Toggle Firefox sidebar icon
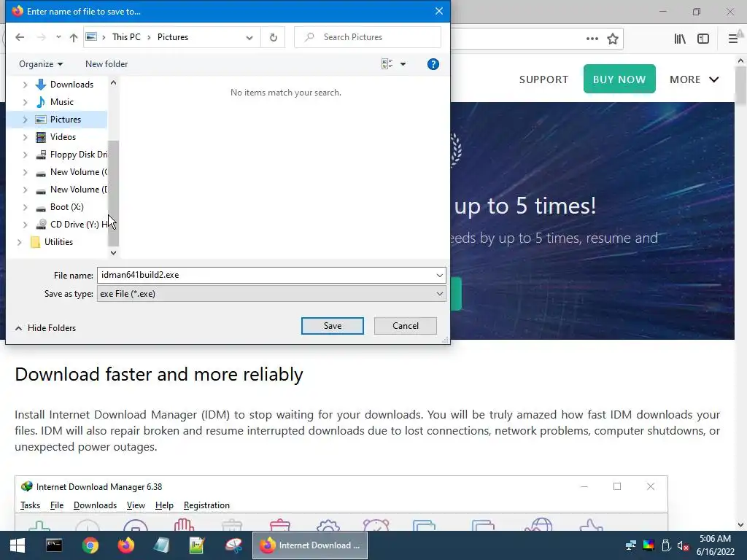The height and width of the screenshot is (560, 747). pyautogui.click(x=703, y=39)
